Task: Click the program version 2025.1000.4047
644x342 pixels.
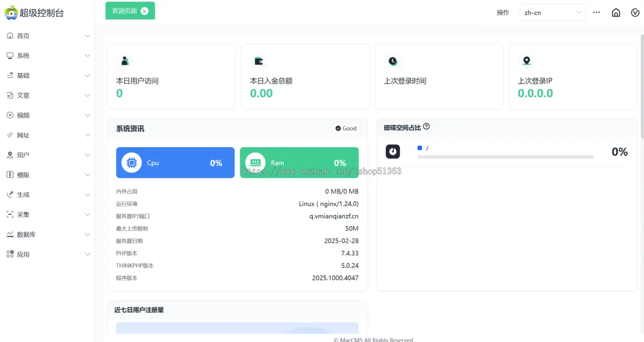Action: click(335, 278)
